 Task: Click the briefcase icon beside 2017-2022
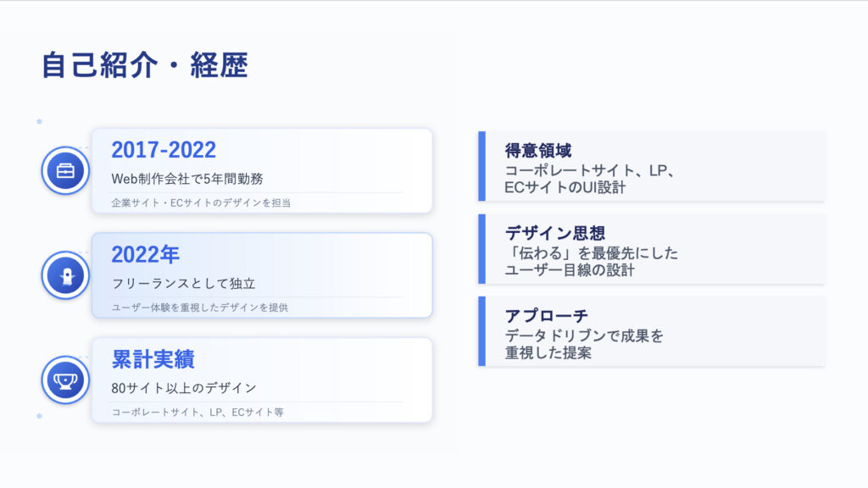point(65,170)
